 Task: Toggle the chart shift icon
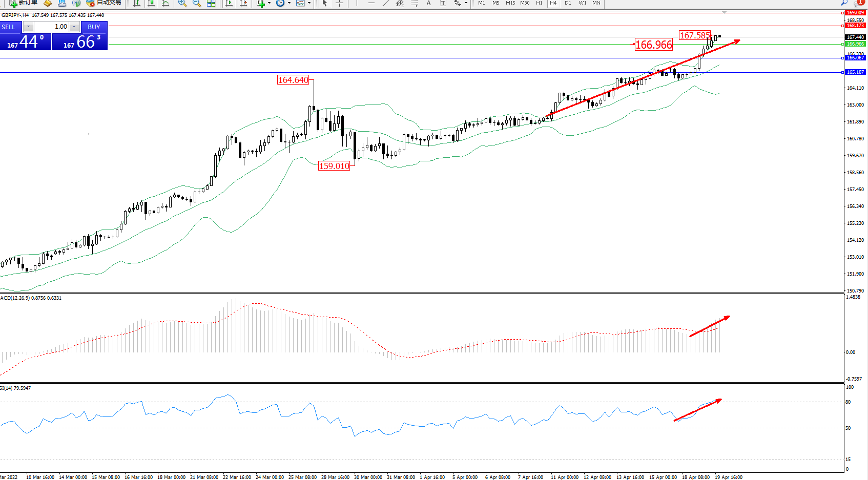pos(243,3)
